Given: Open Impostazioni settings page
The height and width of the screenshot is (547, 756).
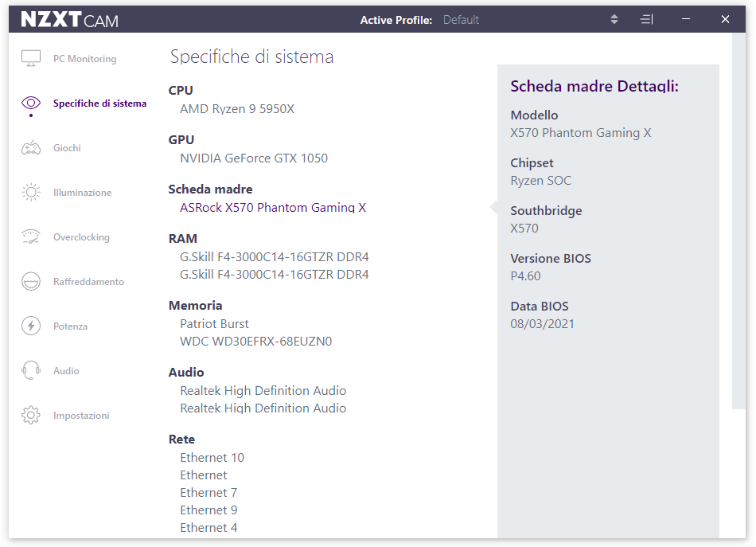Looking at the screenshot, I should 81,416.
